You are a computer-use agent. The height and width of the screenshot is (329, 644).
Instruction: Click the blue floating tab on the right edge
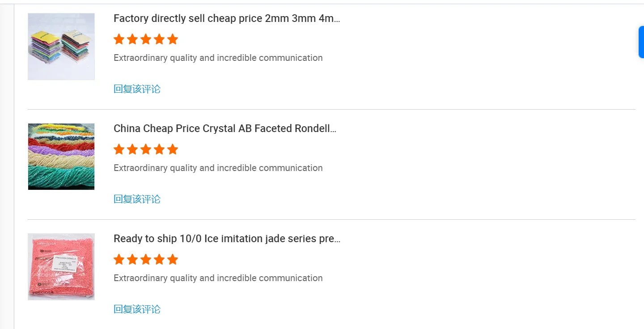click(641, 42)
